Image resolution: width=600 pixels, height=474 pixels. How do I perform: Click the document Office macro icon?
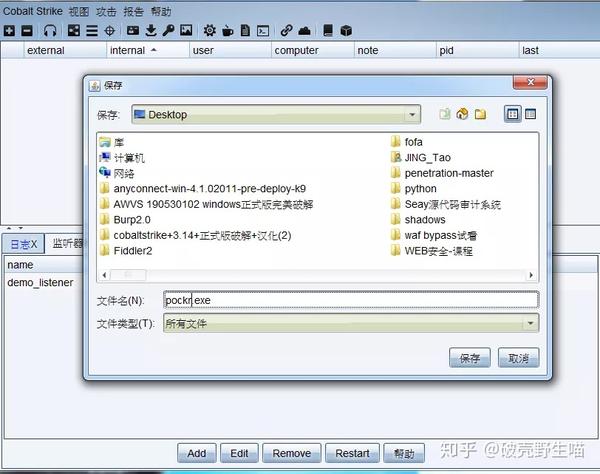tap(245, 31)
